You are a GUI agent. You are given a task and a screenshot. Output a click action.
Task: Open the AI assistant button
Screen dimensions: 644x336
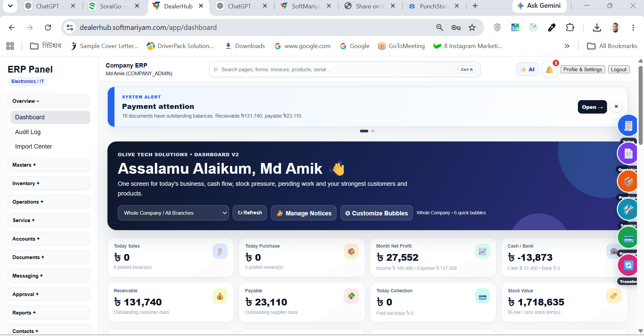click(527, 70)
